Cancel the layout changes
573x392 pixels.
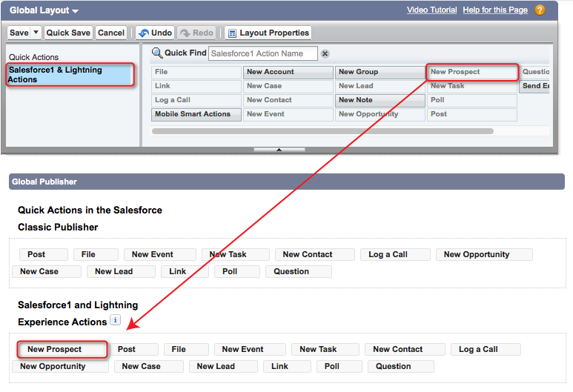tap(111, 33)
